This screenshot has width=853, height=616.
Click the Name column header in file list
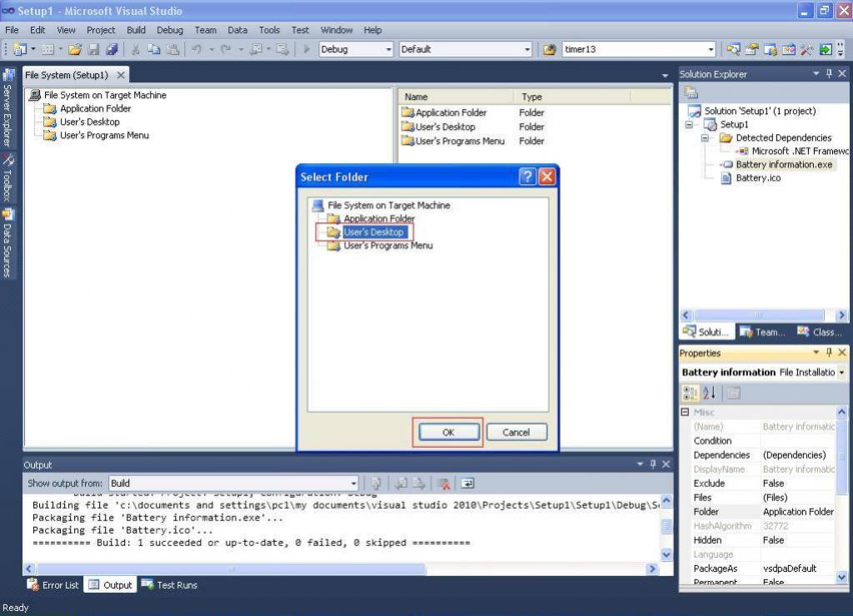[x=456, y=97]
